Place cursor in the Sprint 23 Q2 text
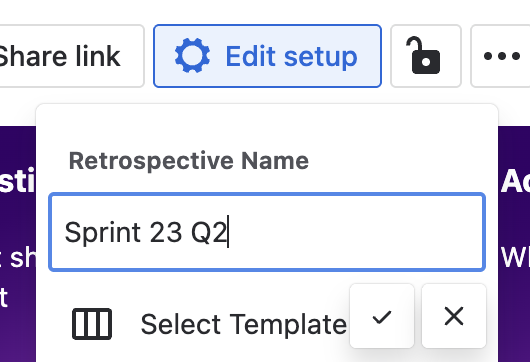 (145, 232)
